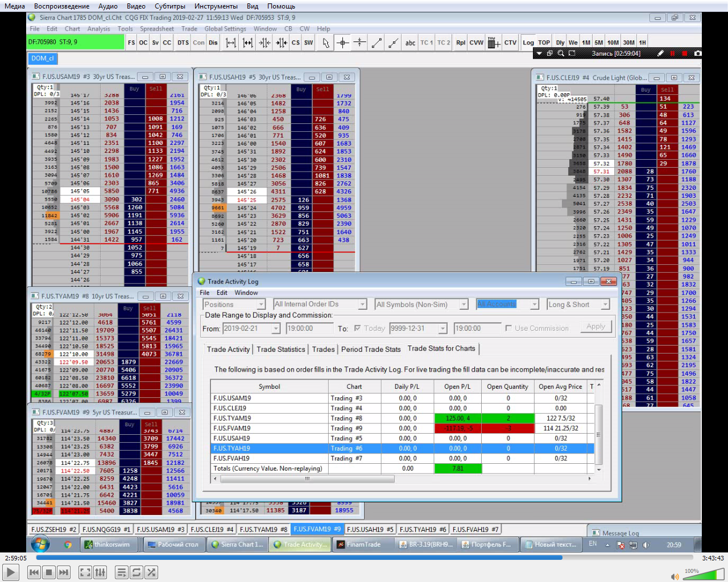Click the Apply button
This screenshot has width=728, height=582.
pyautogui.click(x=595, y=326)
